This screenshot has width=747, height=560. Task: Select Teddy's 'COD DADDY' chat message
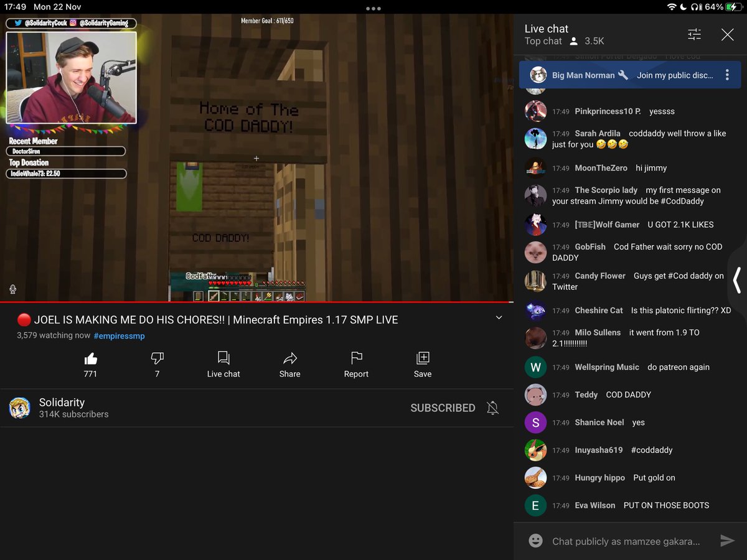coord(628,394)
